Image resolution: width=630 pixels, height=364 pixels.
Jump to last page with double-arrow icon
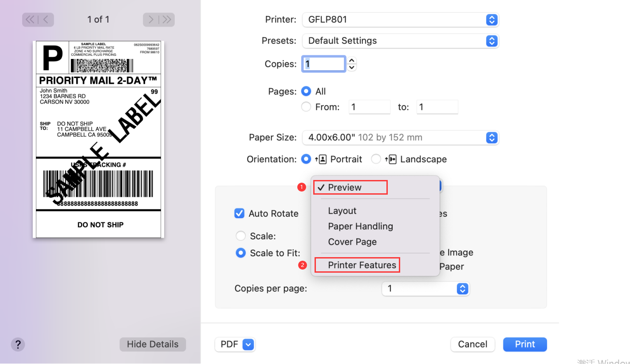coord(167,20)
